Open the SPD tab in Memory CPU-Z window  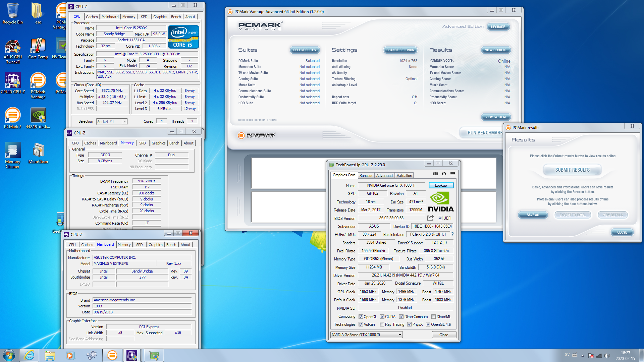coord(142,143)
